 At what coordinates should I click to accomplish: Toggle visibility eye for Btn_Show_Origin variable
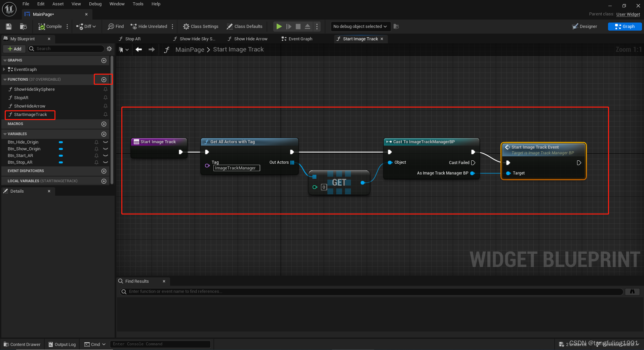pyautogui.click(x=106, y=149)
